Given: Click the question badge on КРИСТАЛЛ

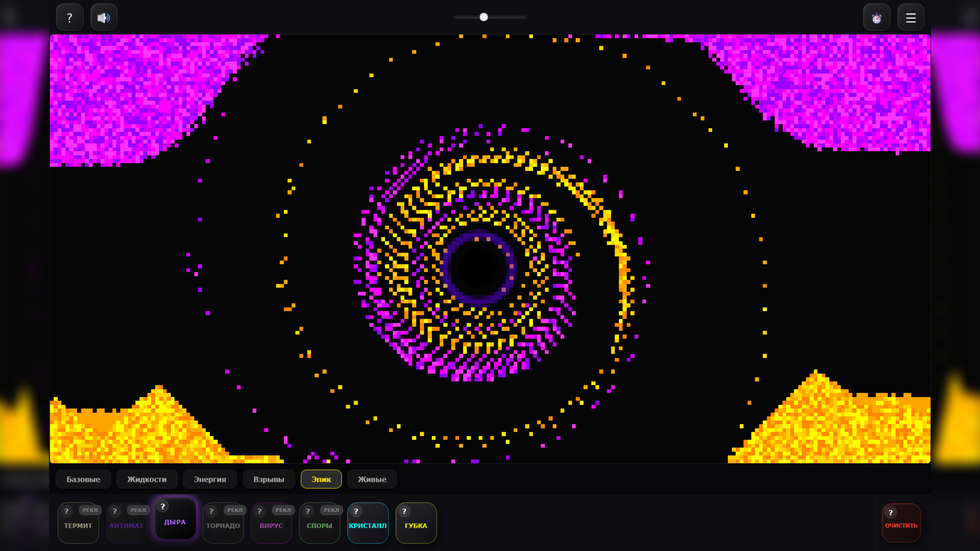Looking at the screenshot, I should [x=355, y=510].
